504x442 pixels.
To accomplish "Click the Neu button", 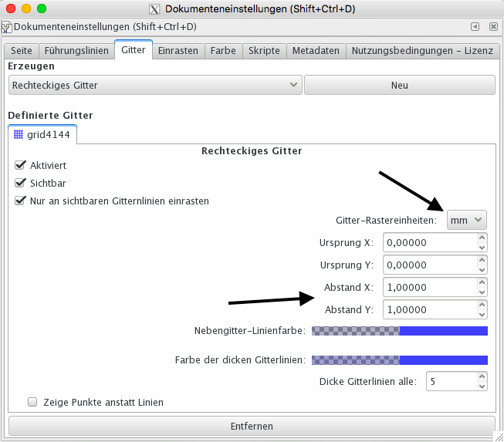I will tap(399, 85).
